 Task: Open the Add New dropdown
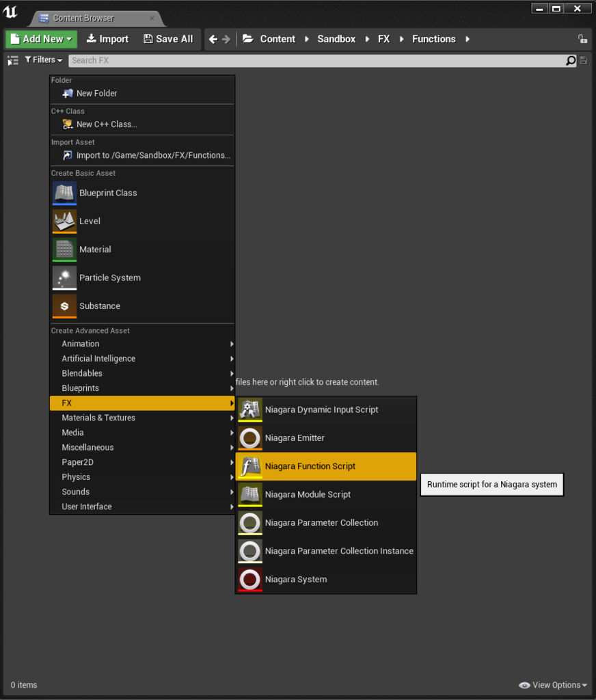[x=42, y=39]
